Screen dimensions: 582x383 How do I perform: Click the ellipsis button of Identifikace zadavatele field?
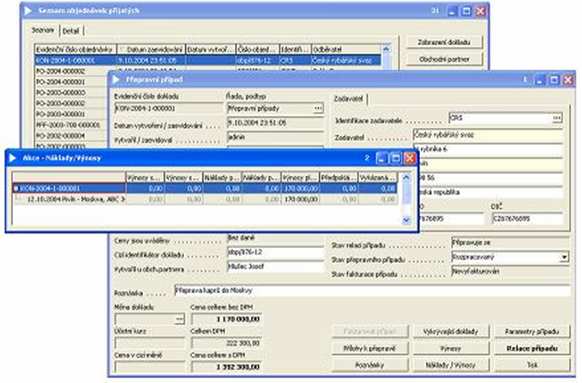coord(556,118)
